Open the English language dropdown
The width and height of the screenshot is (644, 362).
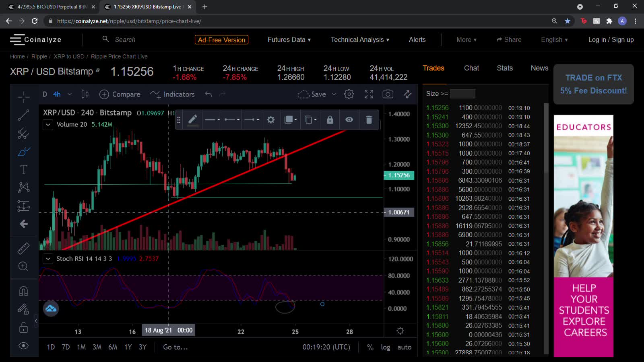point(554,39)
